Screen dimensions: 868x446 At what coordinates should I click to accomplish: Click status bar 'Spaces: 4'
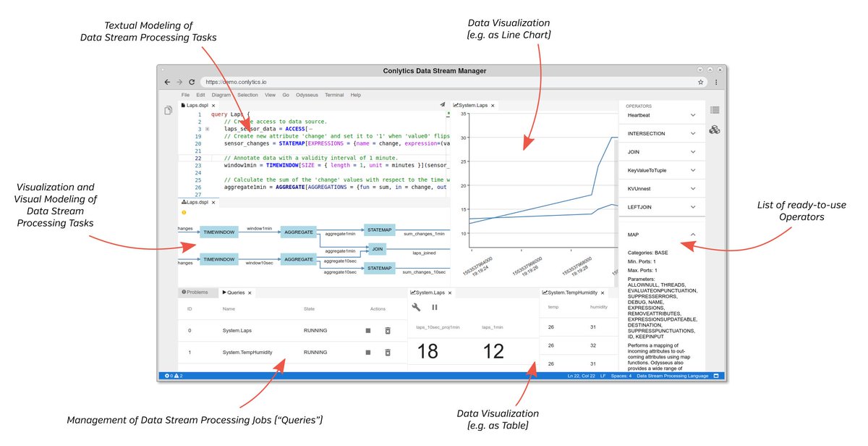click(621, 376)
